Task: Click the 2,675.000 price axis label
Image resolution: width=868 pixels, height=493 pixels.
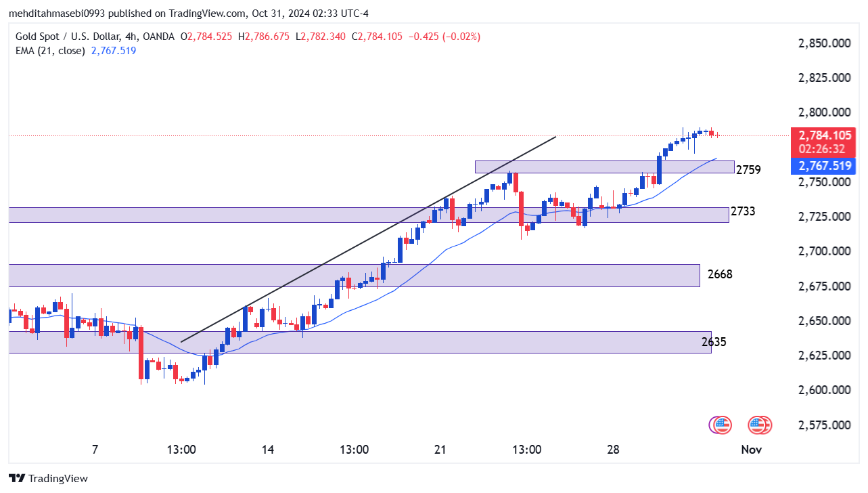Action: (x=824, y=286)
